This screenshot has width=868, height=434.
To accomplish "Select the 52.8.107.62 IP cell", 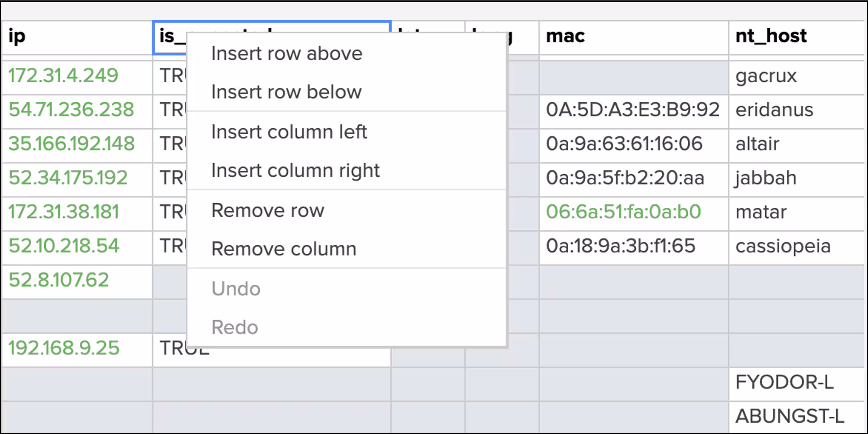I will [59, 280].
